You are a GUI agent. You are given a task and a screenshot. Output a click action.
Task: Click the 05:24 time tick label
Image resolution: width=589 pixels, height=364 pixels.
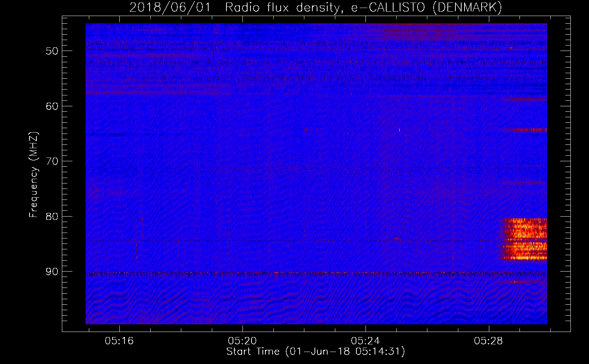(365, 341)
